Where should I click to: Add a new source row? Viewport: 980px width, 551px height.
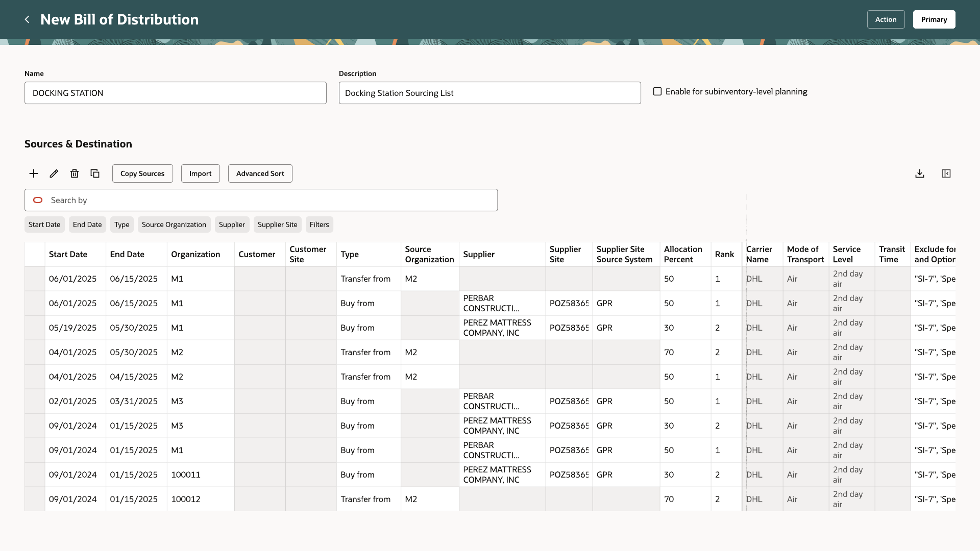34,173
